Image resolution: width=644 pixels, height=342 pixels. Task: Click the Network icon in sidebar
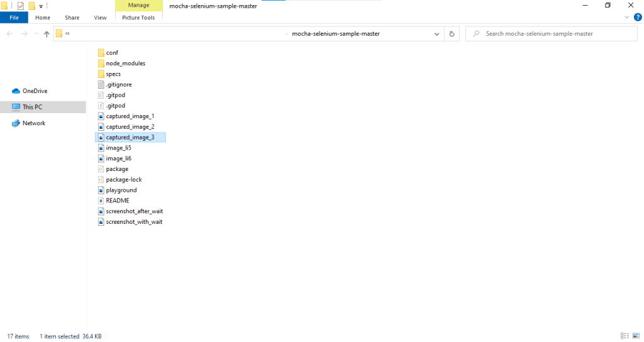click(16, 123)
